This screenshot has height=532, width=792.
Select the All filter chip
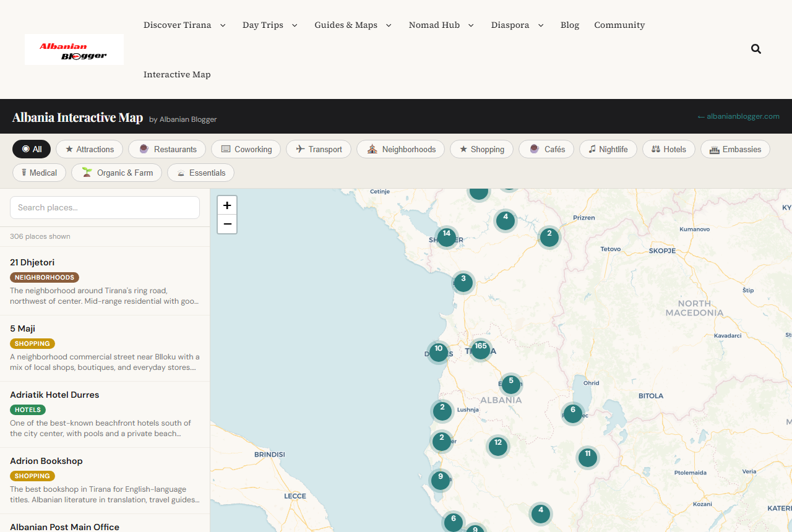(32, 149)
